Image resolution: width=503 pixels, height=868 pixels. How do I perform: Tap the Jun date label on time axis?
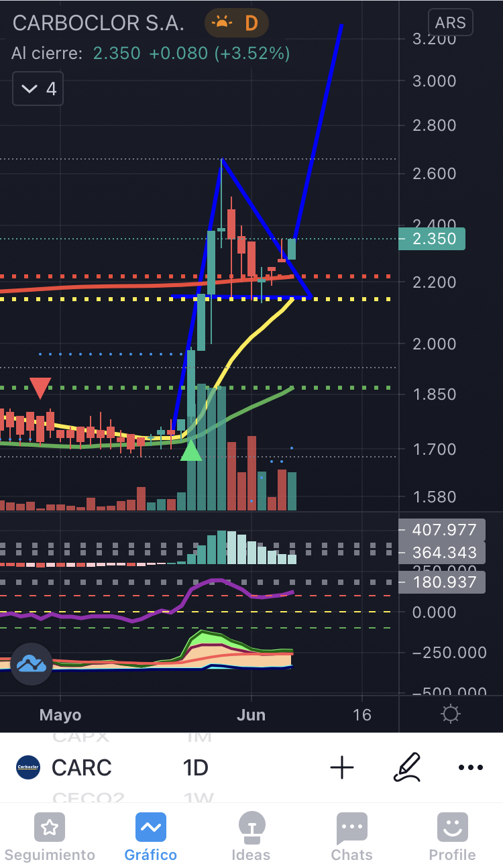(251, 715)
